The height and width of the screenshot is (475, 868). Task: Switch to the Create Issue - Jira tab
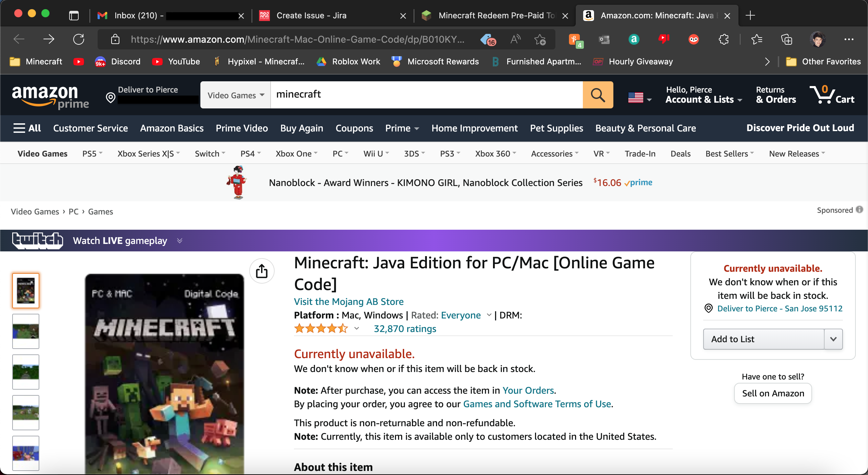311,16
